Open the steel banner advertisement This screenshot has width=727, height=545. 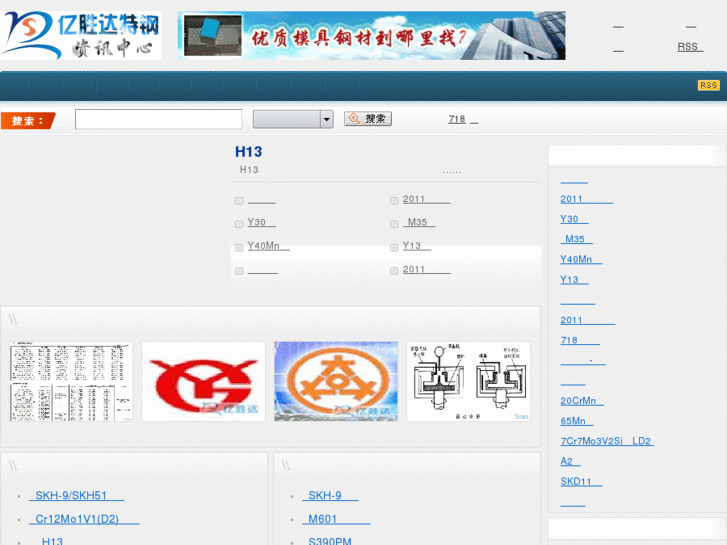coord(371,36)
